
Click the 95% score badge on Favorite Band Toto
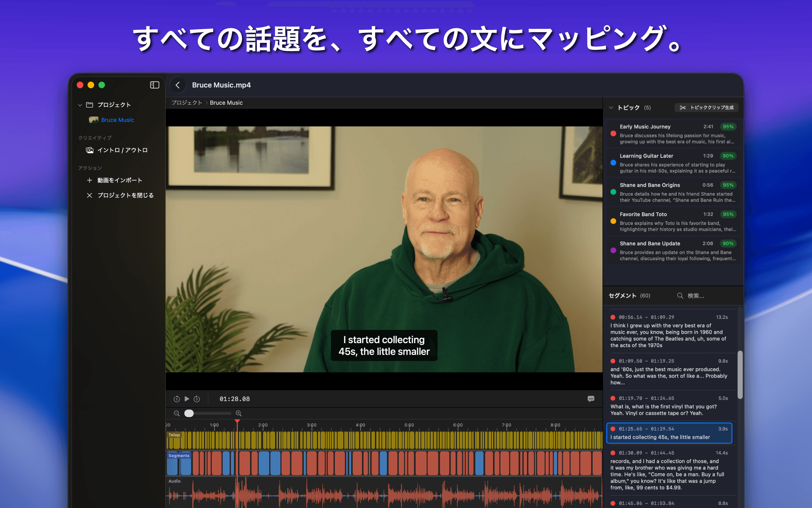pos(728,214)
